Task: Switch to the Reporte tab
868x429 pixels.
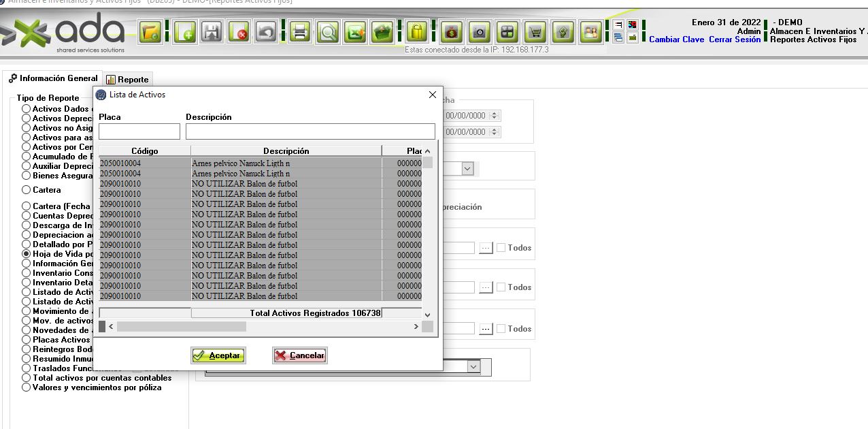Action: pos(127,80)
